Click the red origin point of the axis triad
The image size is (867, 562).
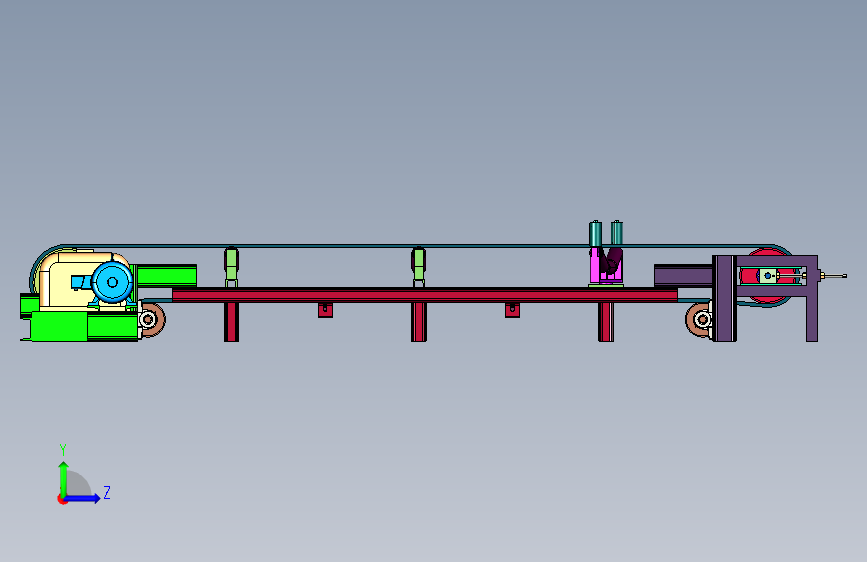click(x=62, y=499)
